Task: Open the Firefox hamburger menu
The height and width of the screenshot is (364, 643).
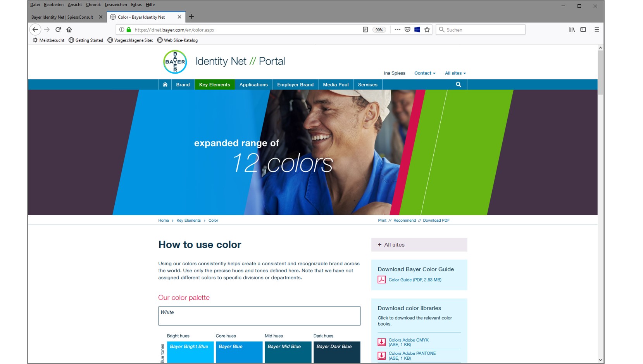Action: (596, 29)
